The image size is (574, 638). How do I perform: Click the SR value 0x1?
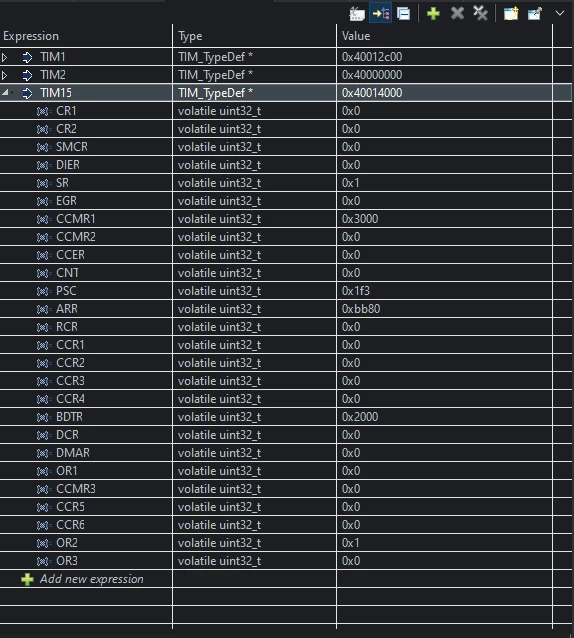(351, 183)
